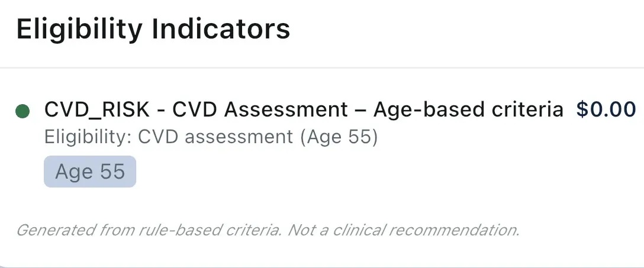Click the $0.00 amount

[606, 109]
